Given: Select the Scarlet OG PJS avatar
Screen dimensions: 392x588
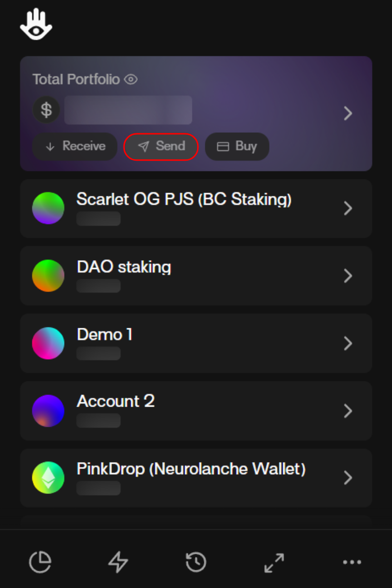Looking at the screenshot, I should coord(48,208).
